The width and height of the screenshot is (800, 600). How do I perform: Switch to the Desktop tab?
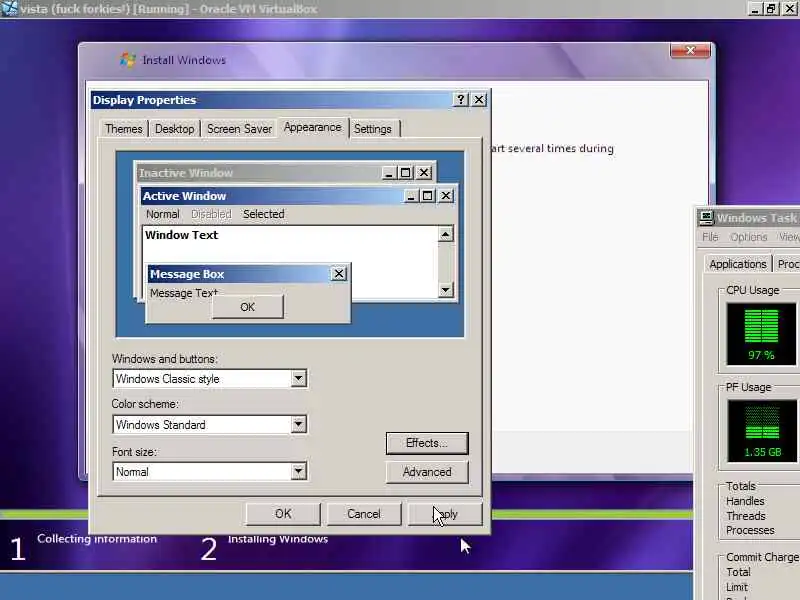click(174, 129)
